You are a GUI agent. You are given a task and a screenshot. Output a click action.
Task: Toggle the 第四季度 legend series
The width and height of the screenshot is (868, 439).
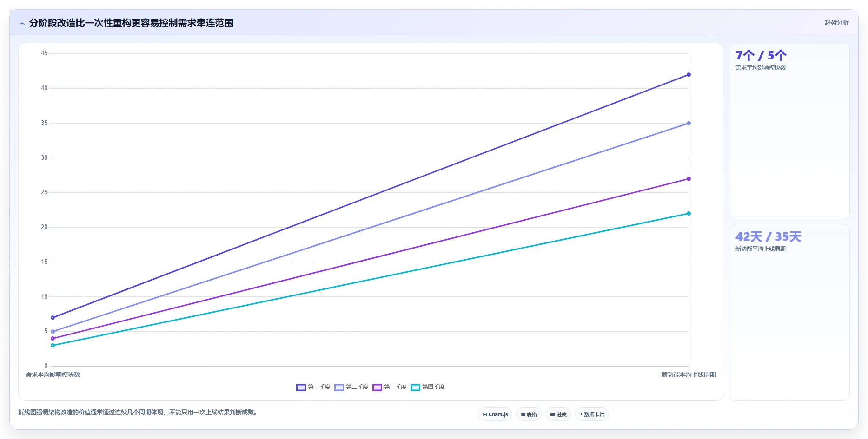[428, 387]
